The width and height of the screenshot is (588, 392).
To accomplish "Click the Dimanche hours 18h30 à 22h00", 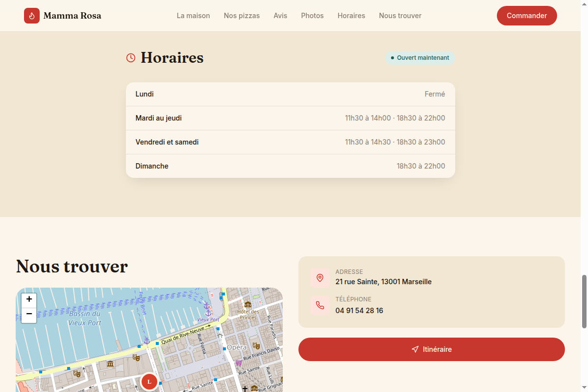I will [x=421, y=166].
